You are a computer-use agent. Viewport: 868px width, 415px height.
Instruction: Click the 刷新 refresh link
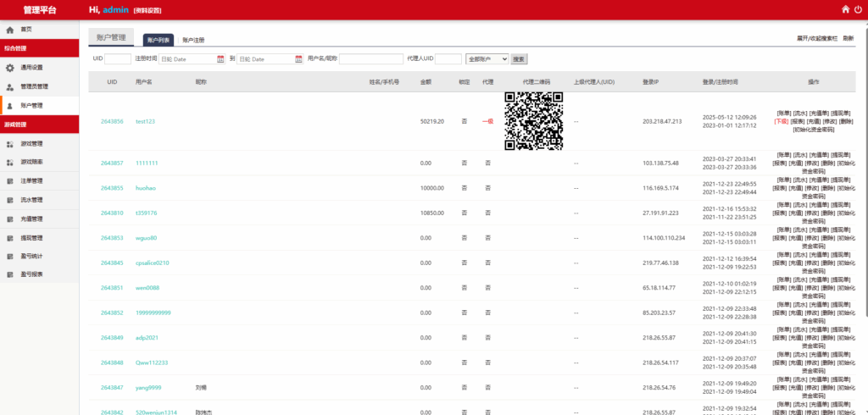pos(848,39)
